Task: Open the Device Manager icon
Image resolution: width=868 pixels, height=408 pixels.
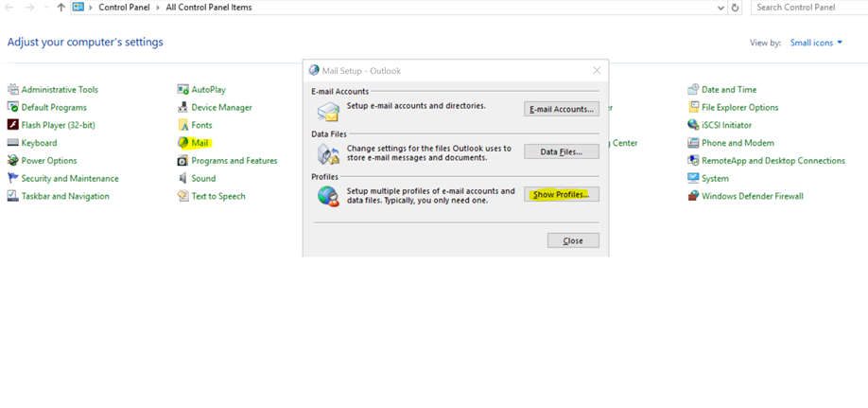Action: pyautogui.click(x=182, y=108)
